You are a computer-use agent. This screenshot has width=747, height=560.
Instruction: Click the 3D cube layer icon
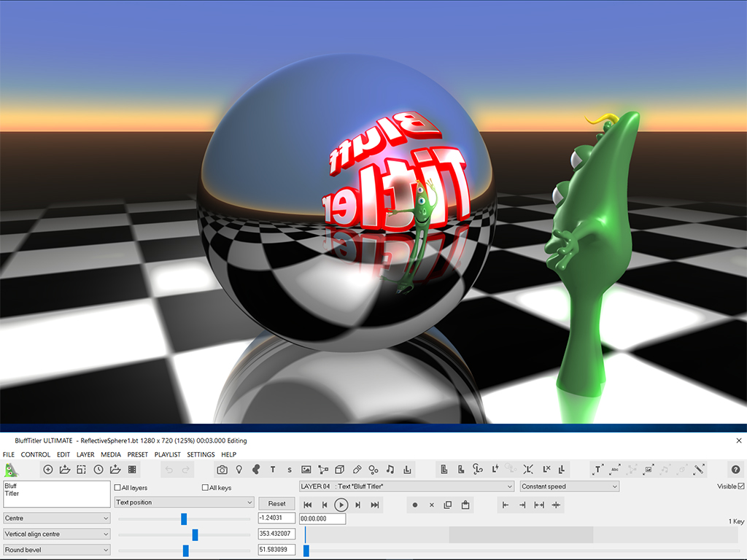point(340,470)
